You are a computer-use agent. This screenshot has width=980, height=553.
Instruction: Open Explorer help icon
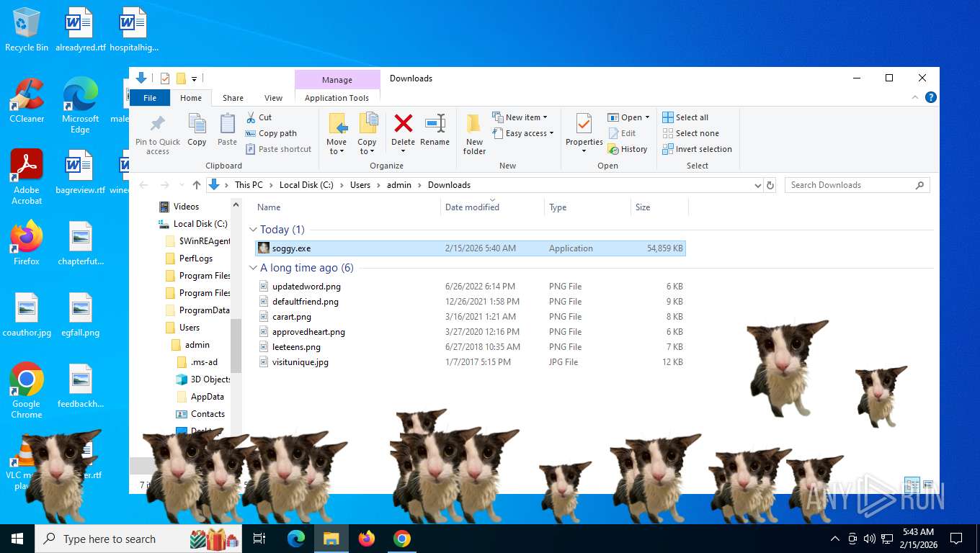click(x=931, y=98)
